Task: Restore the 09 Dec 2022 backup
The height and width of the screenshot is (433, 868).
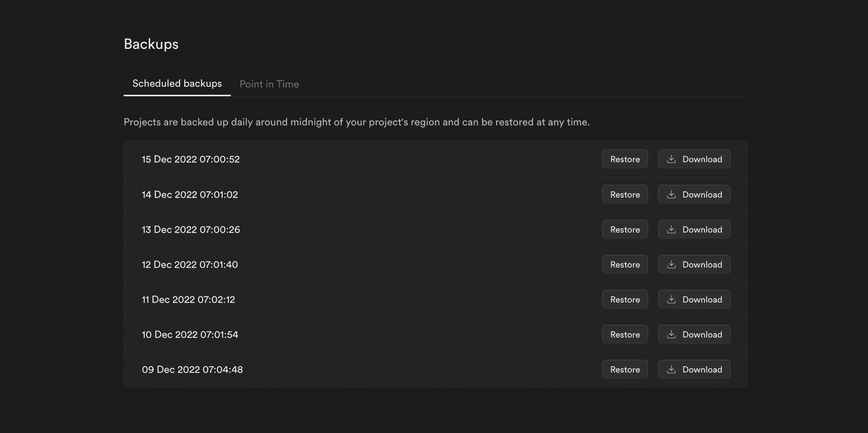Action: point(625,369)
